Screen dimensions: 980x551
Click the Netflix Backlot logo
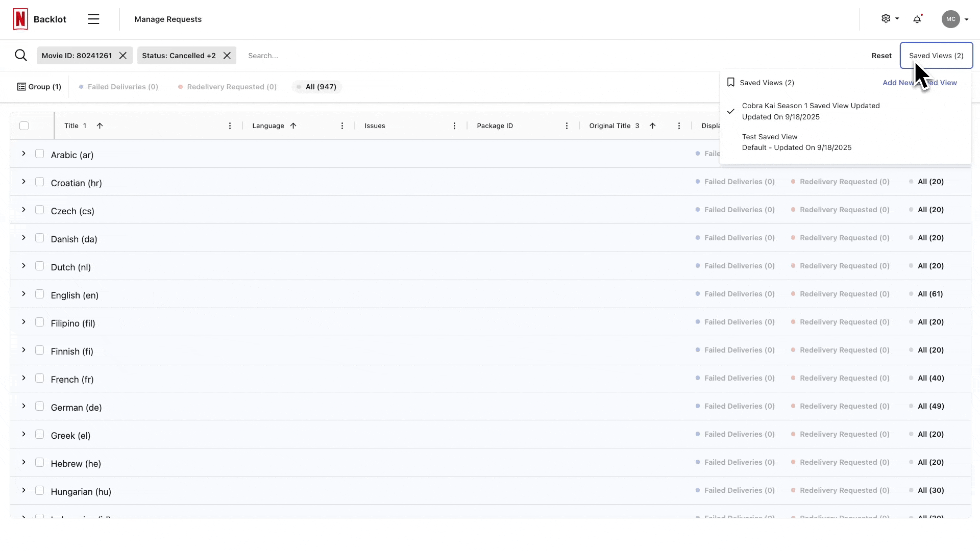[x=20, y=19]
